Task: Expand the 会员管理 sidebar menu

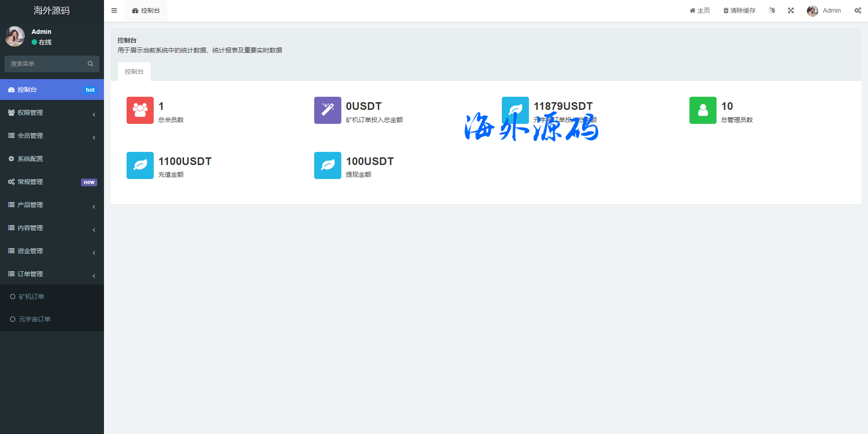Action: (x=52, y=136)
